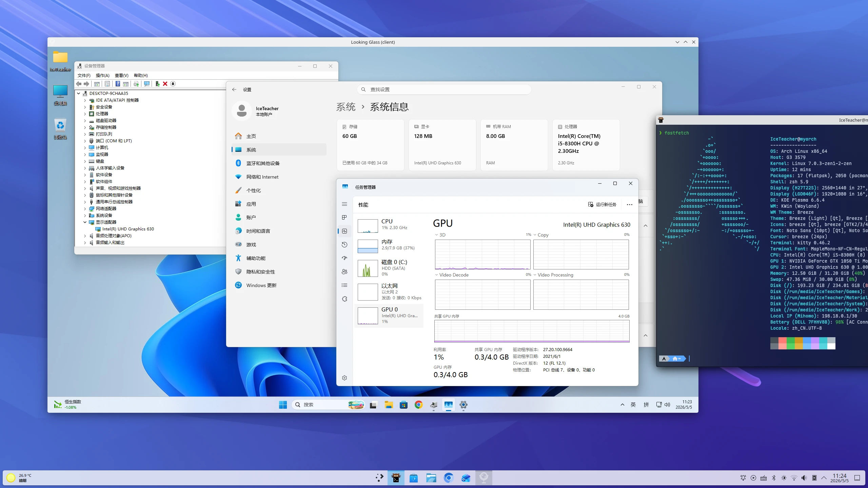The image size is (868, 488).
Task: Click the scan for hardware changes toolbar icon
Action: [x=147, y=84]
